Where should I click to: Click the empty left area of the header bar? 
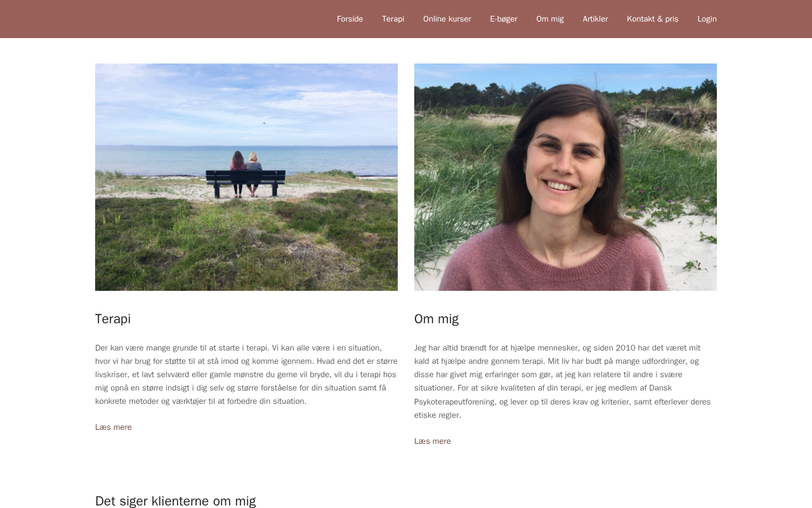coord(159,19)
